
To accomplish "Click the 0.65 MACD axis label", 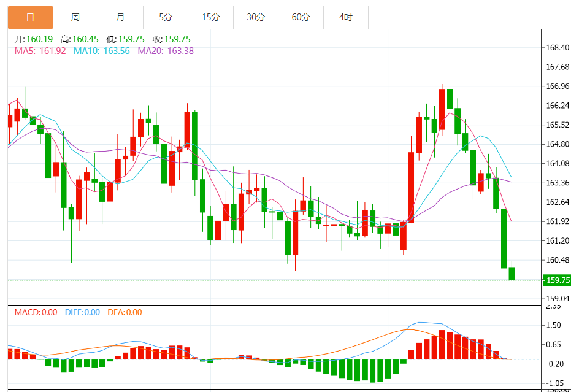I will point(553,344).
